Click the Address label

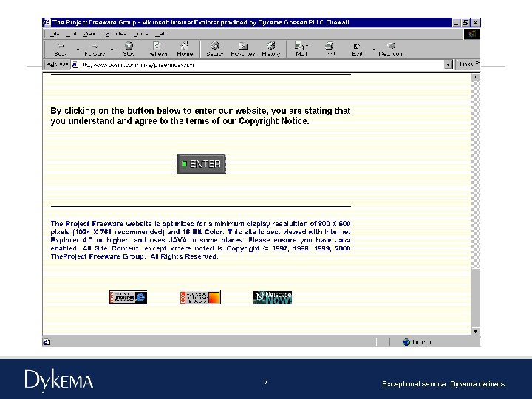coord(57,64)
